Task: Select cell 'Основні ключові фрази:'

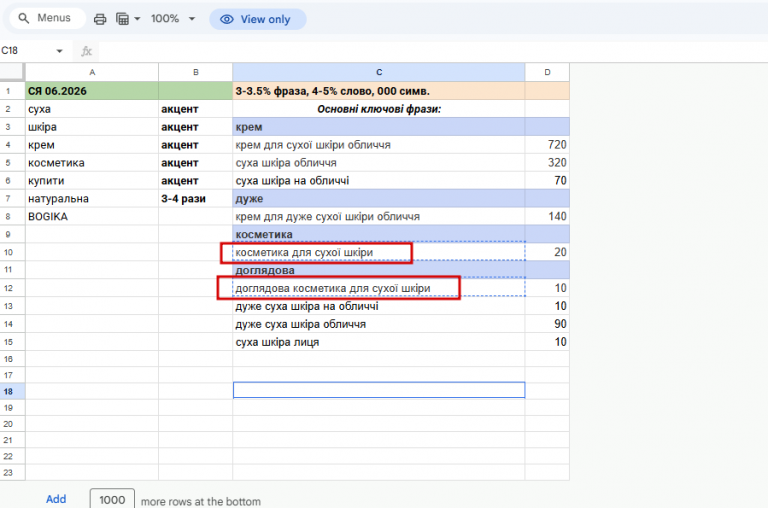Action: (x=379, y=109)
